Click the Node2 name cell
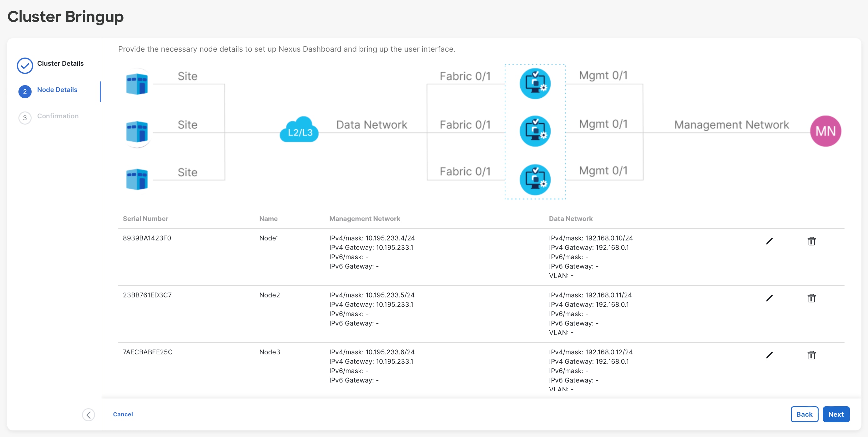Image resolution: width=868 pixels, height=437 pixels. pyautogui.click(x=270, y=295)
